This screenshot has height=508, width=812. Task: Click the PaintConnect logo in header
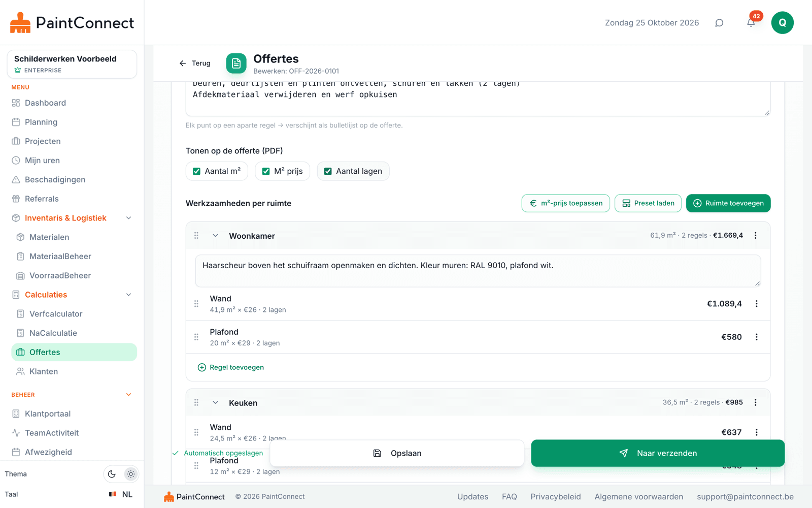(x=72, y=23)
